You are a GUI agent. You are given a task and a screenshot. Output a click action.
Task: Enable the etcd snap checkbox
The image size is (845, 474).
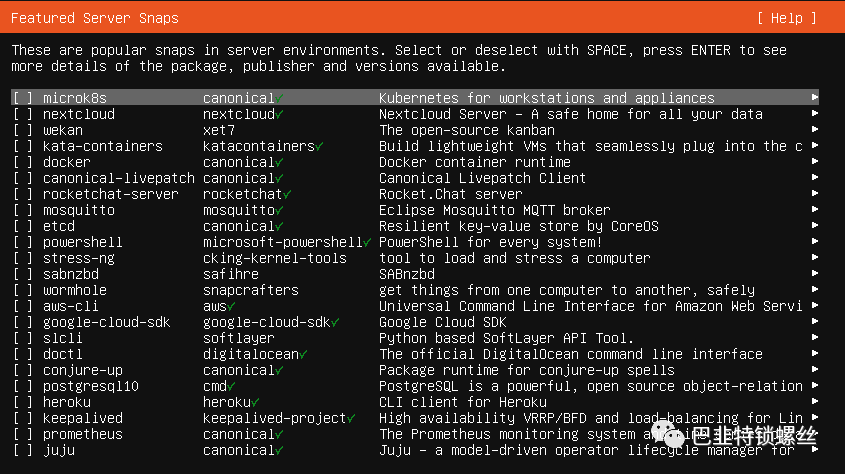[23, 226]
